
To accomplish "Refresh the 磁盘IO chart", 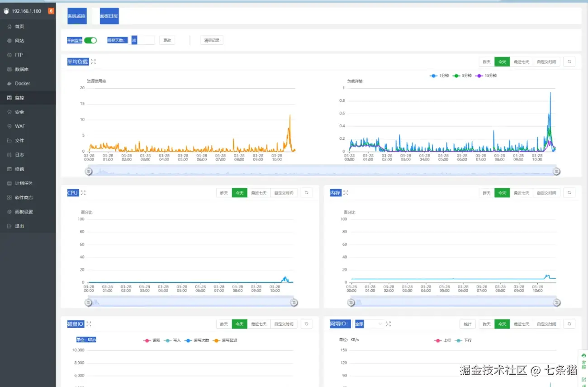I will pyautogui.click(x=307, y=324).
